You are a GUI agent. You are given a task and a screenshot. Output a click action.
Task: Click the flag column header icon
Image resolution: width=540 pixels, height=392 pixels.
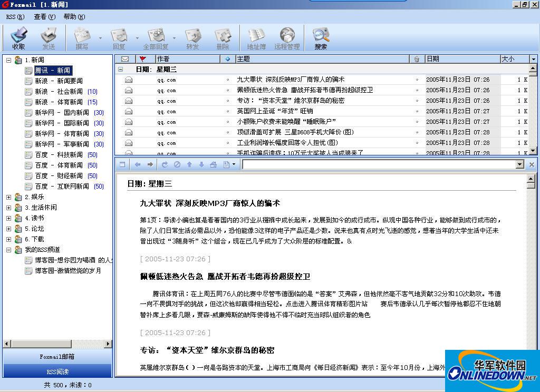click(x=142, y=59)
